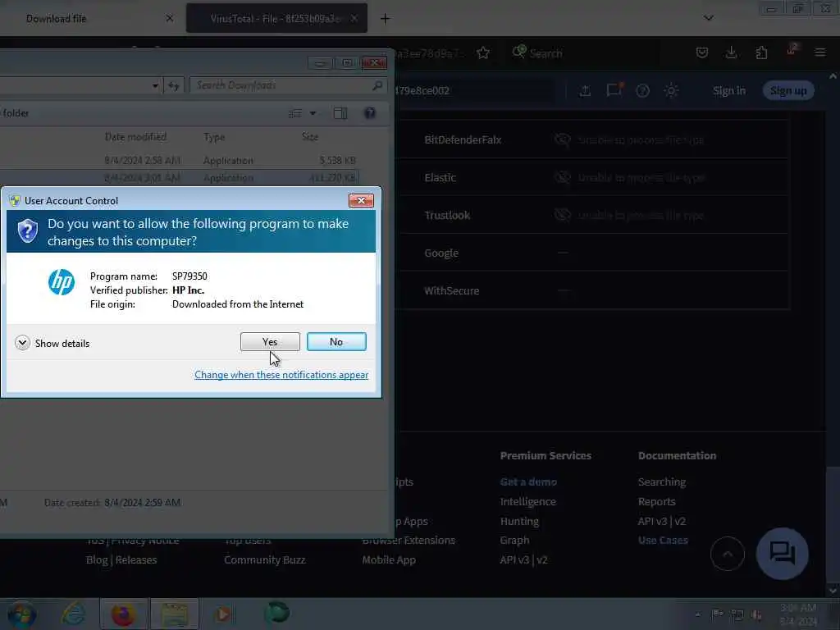
Task: Open the Firefox hamburger menu
Action: pyautogui.click(x=820, y=52)
